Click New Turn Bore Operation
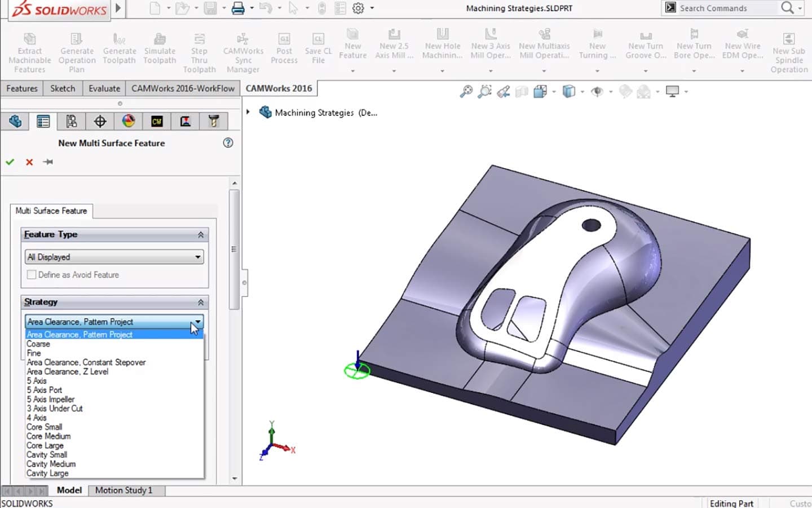812x508 pixels. click(694, 44)
